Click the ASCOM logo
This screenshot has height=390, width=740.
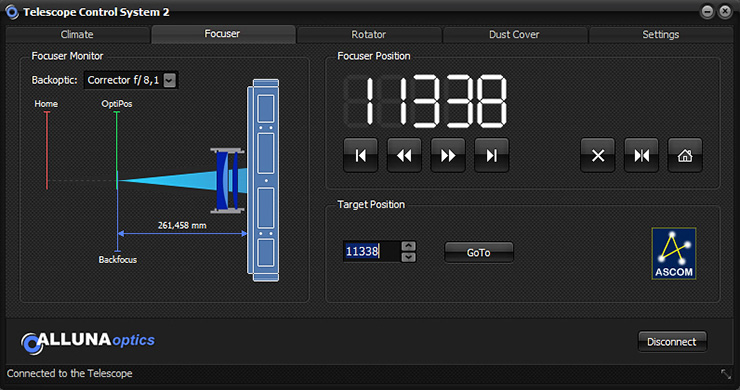point(674,254)
